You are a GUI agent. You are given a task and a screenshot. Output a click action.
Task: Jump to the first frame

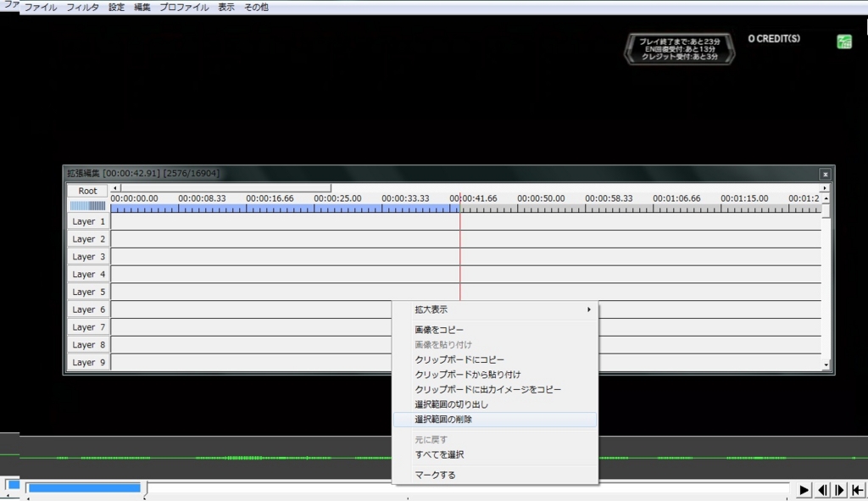click(857, 489)
